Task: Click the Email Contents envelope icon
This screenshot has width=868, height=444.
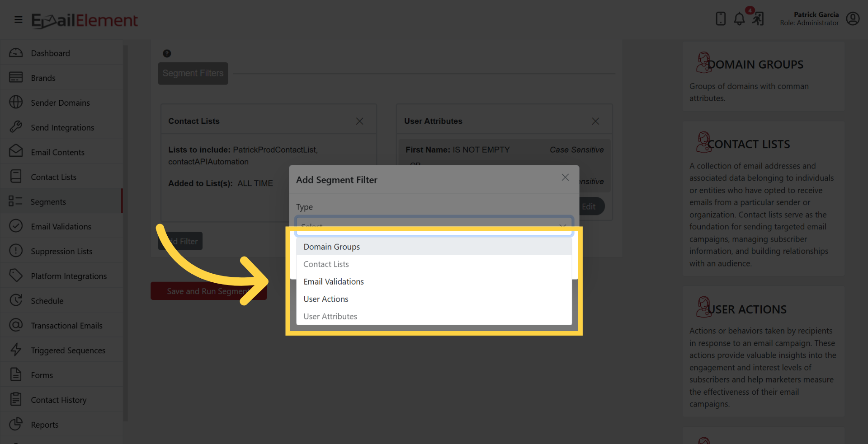Action: click(x=16, y=151)
